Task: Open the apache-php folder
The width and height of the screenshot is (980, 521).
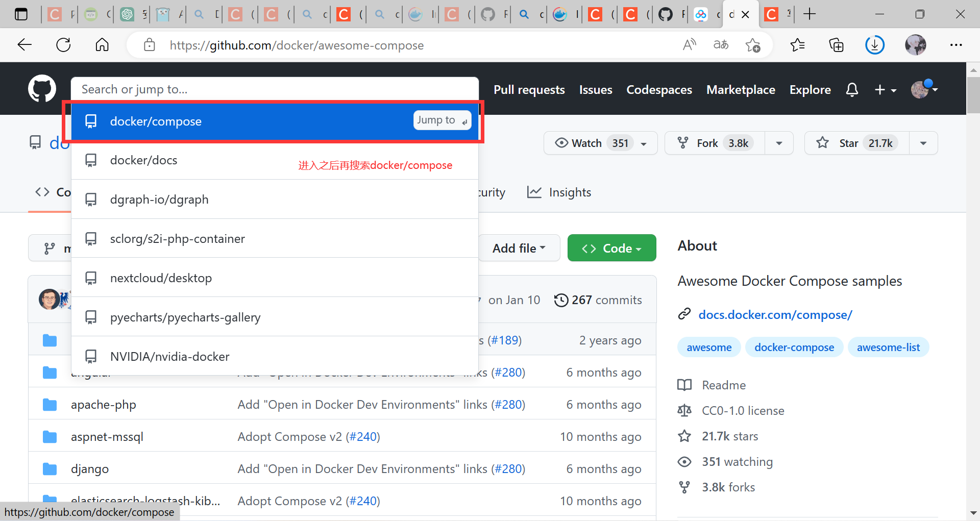Action: (x=103, y=405)
